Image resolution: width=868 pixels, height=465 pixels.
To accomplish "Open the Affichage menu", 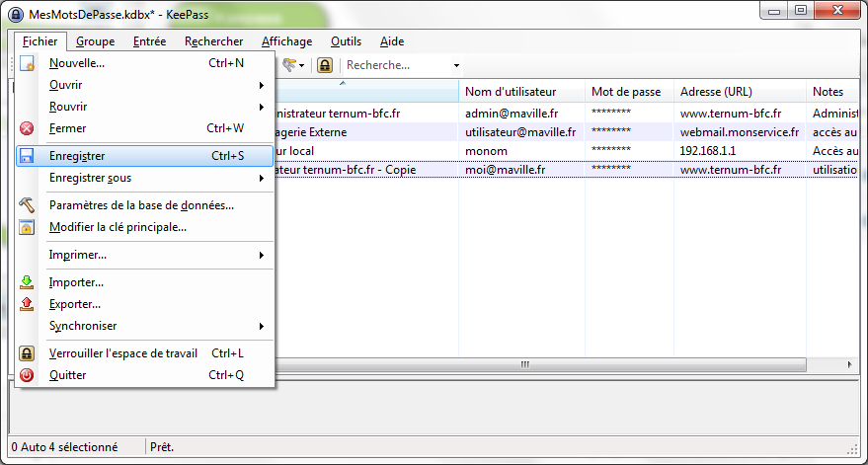I will coord(286,41).
